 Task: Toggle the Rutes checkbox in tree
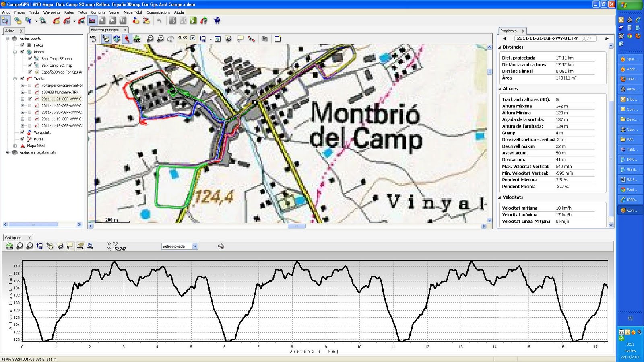click(22, 139)
